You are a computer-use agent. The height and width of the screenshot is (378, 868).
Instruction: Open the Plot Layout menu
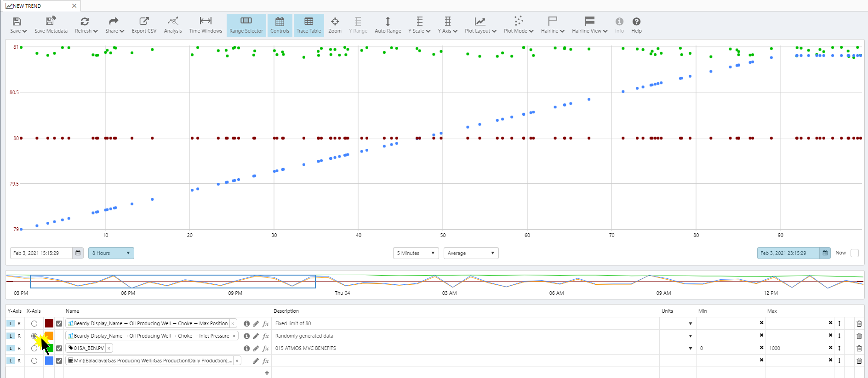click(x=480, y=25)
